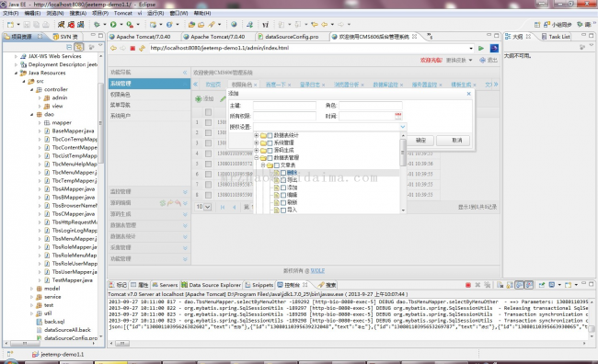Click the browser Stop red square icon
The height and width of the screenshot is (364, 598).
pyautogui.click(x=132, y=48)
